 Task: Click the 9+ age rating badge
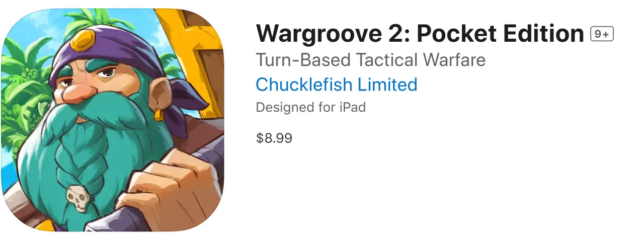click(x=602, y=34)
